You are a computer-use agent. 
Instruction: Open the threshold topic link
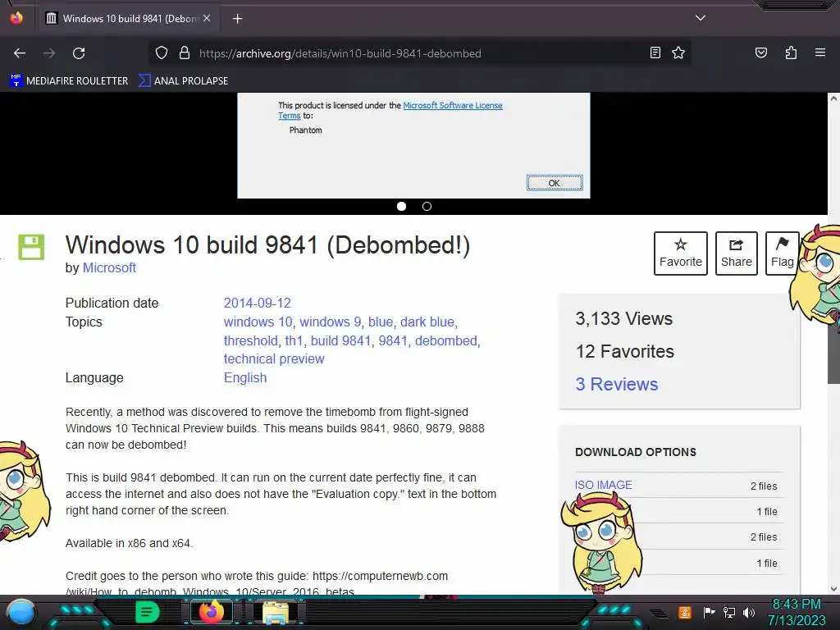pyautogui.click(x=250, y=340)
